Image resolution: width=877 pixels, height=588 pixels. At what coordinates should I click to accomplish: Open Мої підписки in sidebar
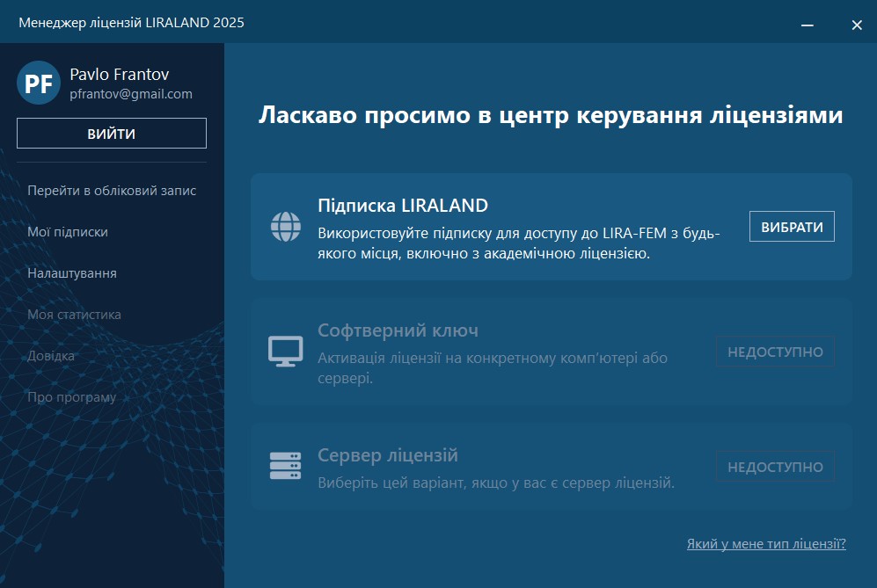(x=68, y=232)
